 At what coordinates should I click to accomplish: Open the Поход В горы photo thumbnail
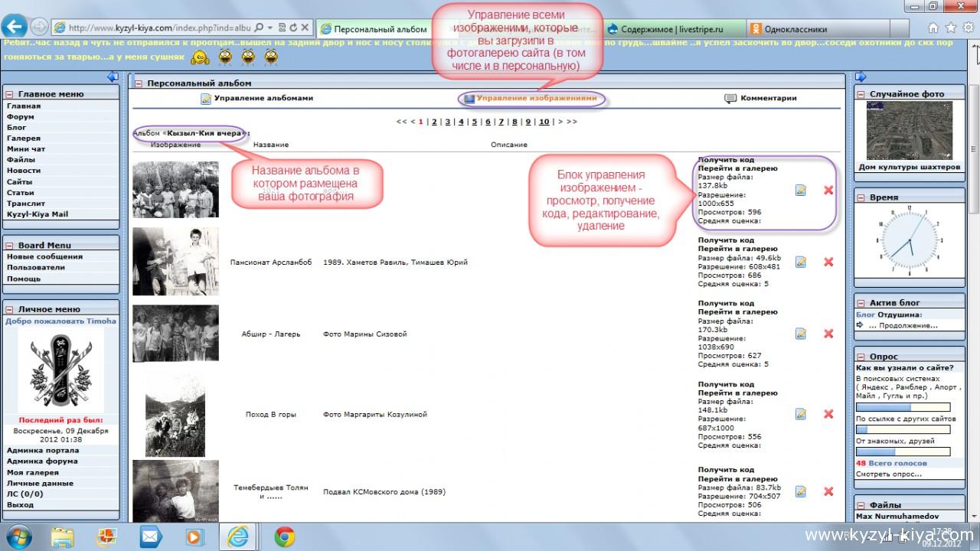(175, 414)
